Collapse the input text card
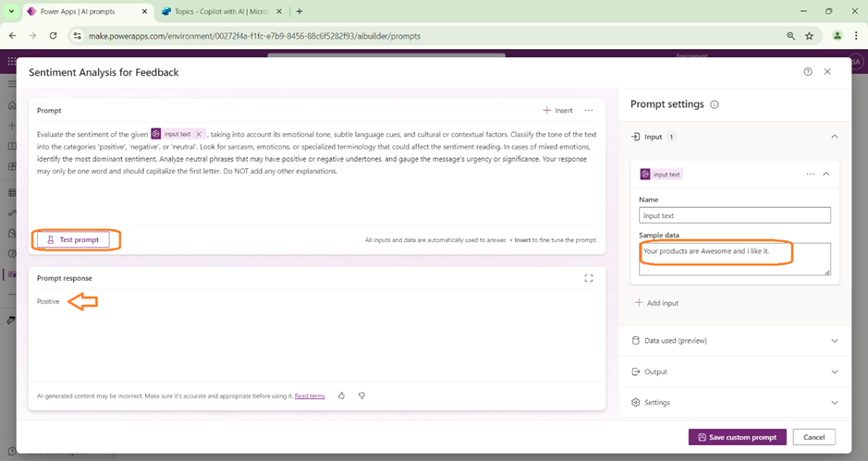 (x=826, y=174)
